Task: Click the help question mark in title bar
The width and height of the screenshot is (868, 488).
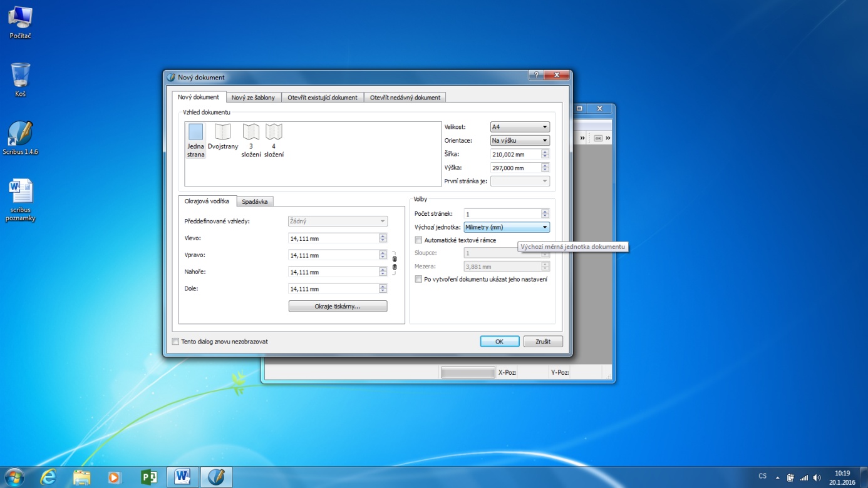Action: pos(536,75)
